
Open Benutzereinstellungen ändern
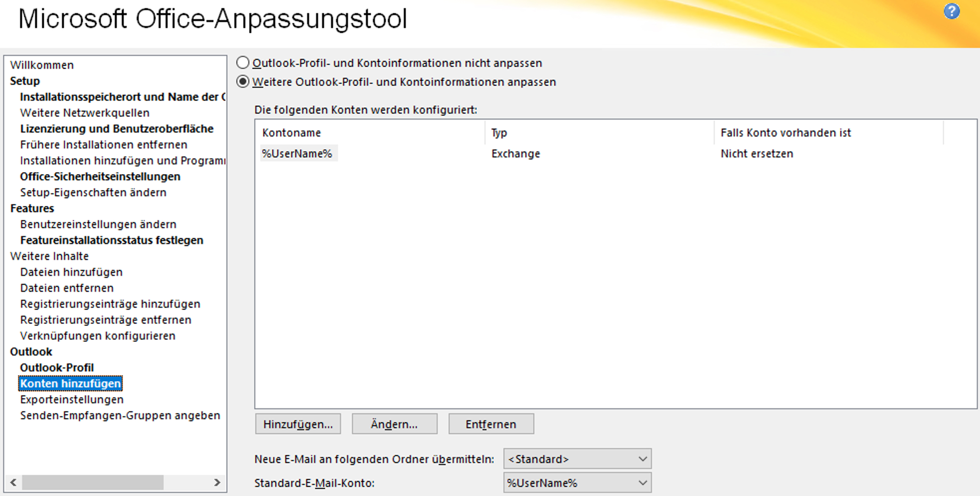tap(98, 224)
